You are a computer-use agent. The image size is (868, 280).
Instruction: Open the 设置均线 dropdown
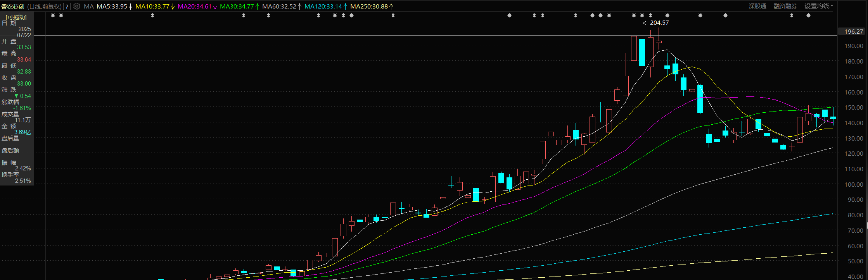pyautogui.click(x=818, y=6)
